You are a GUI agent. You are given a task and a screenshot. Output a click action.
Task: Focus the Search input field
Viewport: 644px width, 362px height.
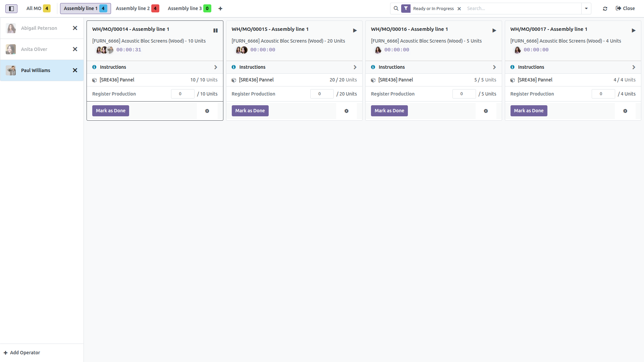pyautogui.click(x=523, y=8)
